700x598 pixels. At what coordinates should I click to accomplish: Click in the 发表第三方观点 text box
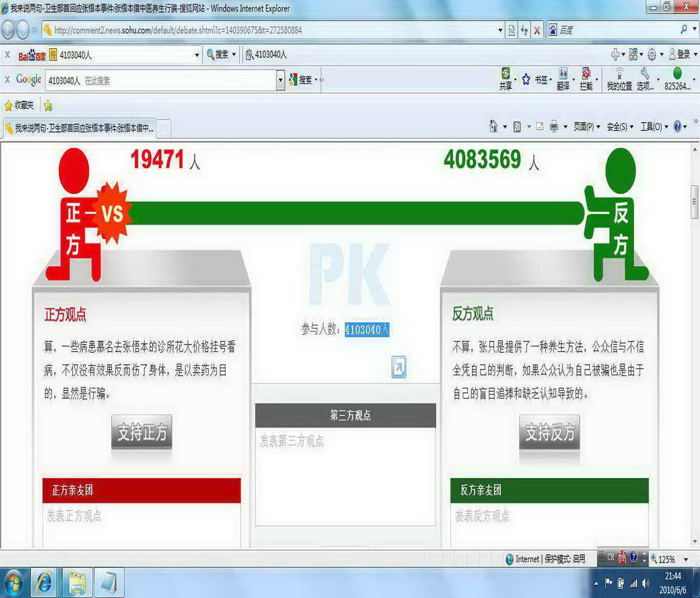[x=345, y=475]
